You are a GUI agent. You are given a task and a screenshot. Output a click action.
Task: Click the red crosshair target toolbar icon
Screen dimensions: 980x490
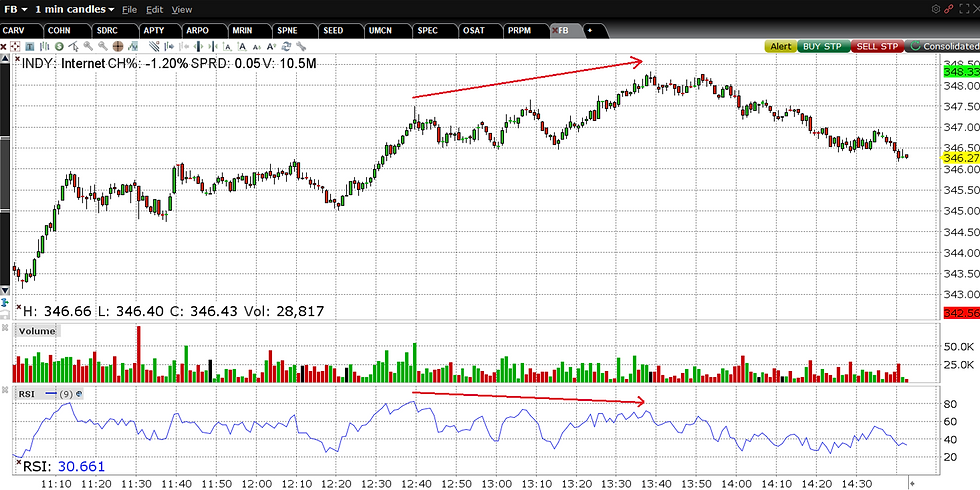(15, 46)
